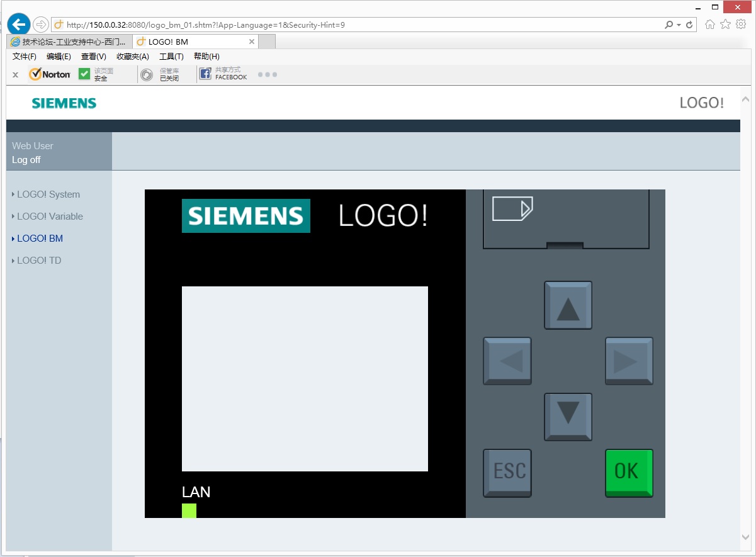The width and height of the screenshot is (756, 557).
Task: Click the LOGO! left arrow key
Action: (x=507, y=361)
